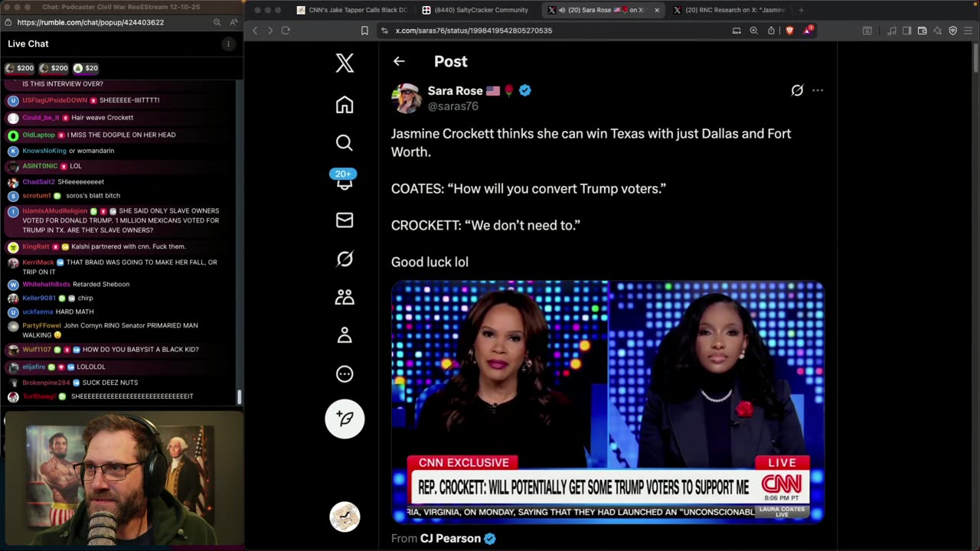Open X Messages envelope icon

coord(345,220)
